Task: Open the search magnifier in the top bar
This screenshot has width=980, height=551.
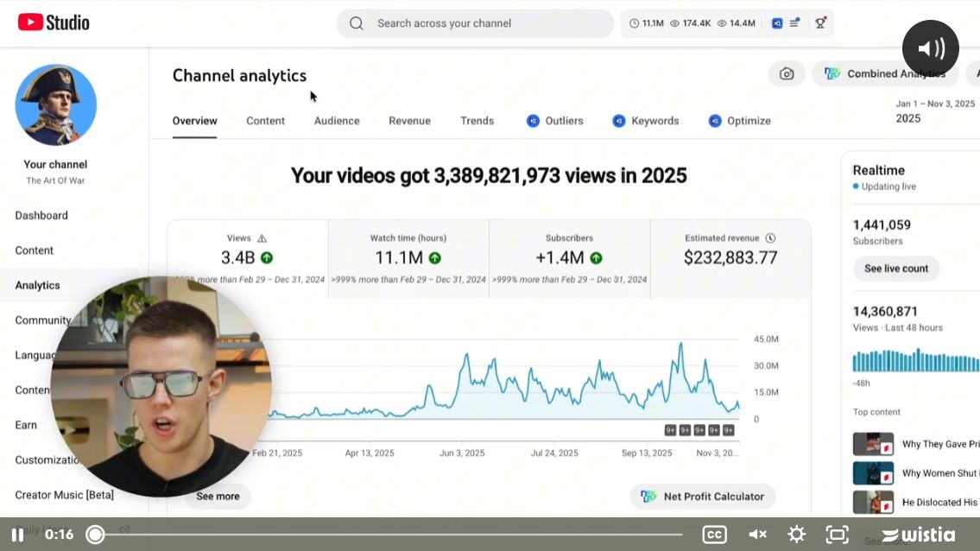Action: tap(357, 23)
